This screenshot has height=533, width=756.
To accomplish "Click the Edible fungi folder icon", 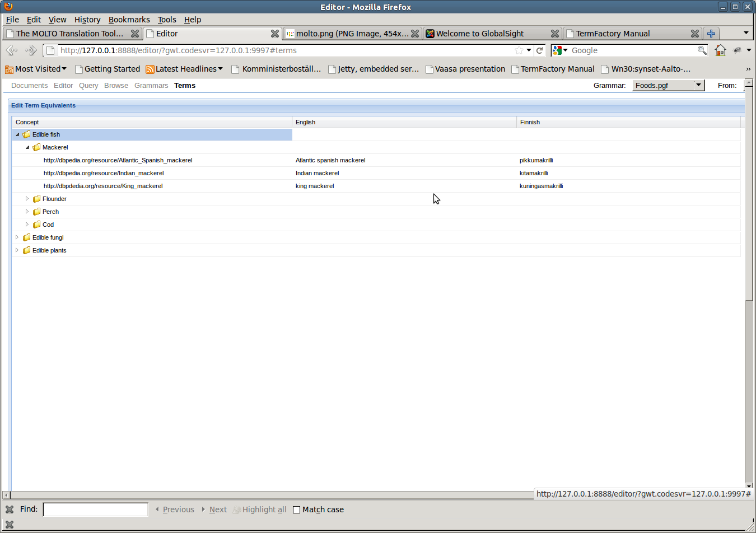I will coord(26,237).
